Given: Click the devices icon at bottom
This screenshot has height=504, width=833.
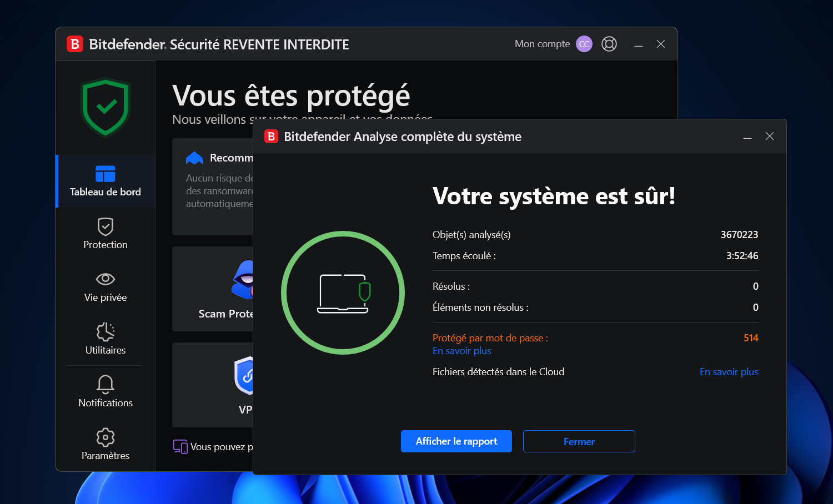Looking at the screenshot, I should pyautogui.click(x=180, y=447).
